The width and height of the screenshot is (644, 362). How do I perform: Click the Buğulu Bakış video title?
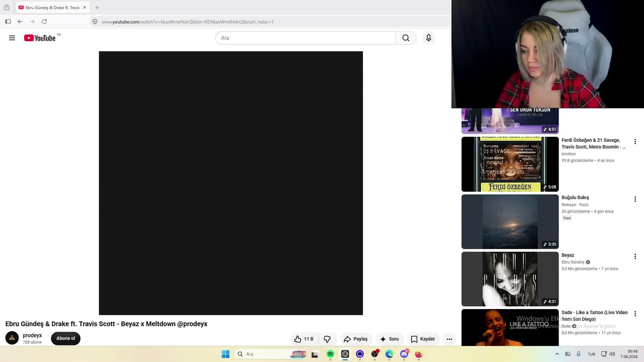[575, 198]
